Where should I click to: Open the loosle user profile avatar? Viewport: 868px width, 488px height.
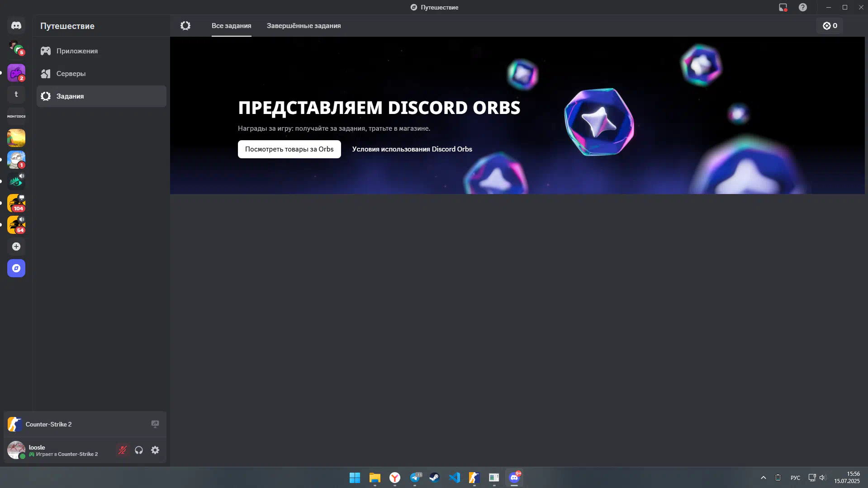(16, 450)
